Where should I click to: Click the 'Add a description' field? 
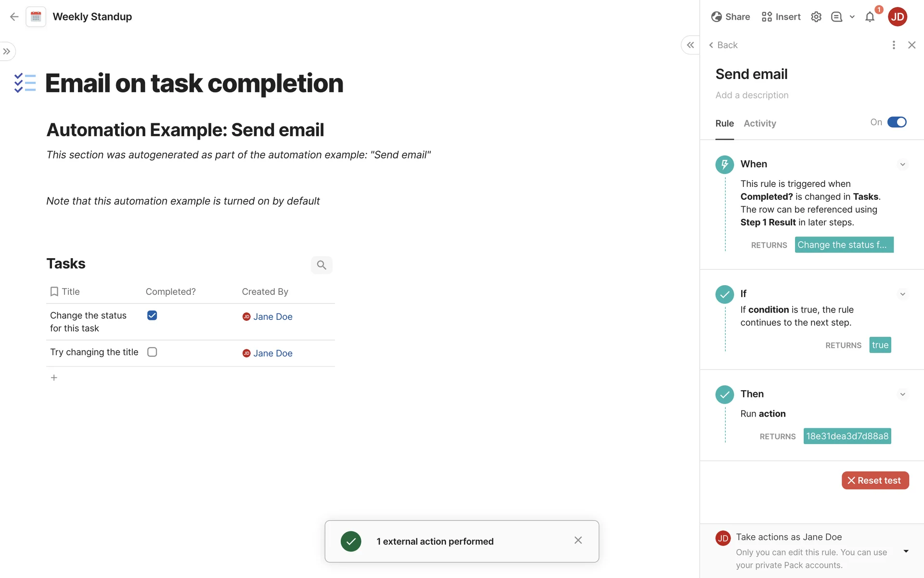752,95
